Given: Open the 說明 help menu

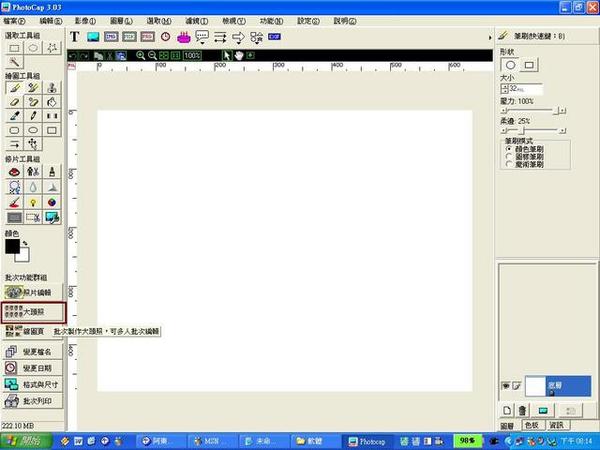Looking at the screenshot, I should [345, 21].
